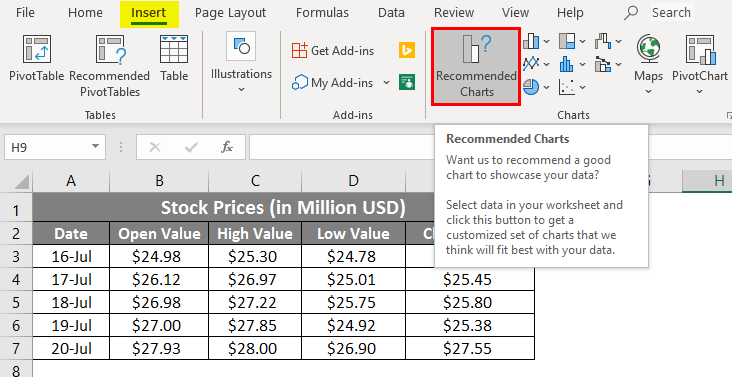Select column H header
The image size is (732, 377).
click(x=707, y=181)
